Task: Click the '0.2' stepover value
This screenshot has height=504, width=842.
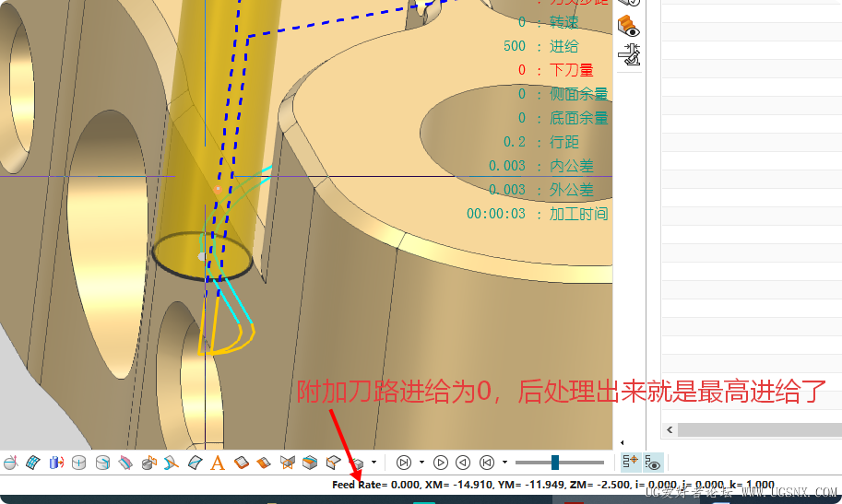Action: [515, 142]
